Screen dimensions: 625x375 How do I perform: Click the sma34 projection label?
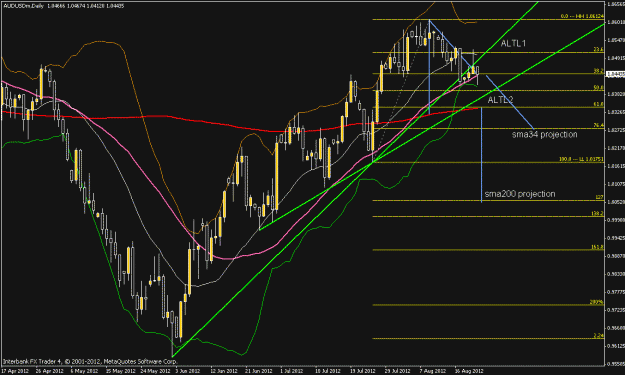[x=544, y=134]
